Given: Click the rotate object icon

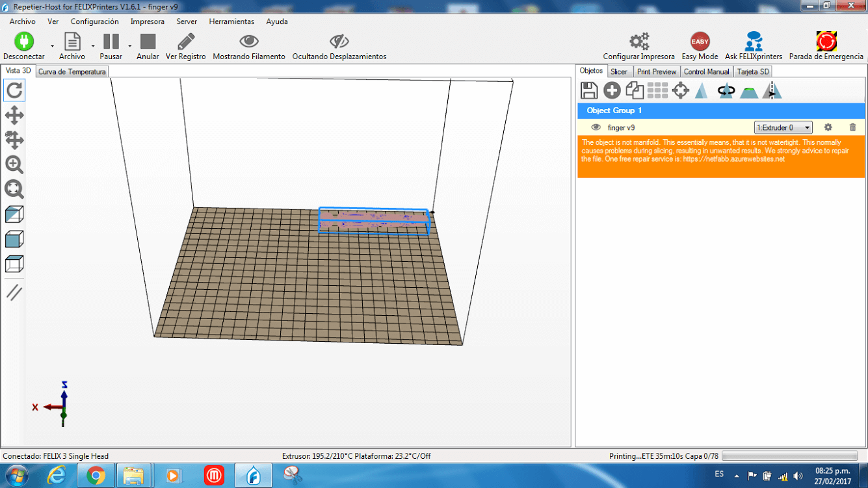Looking at the screenshot, I should [x=726, y=91].
